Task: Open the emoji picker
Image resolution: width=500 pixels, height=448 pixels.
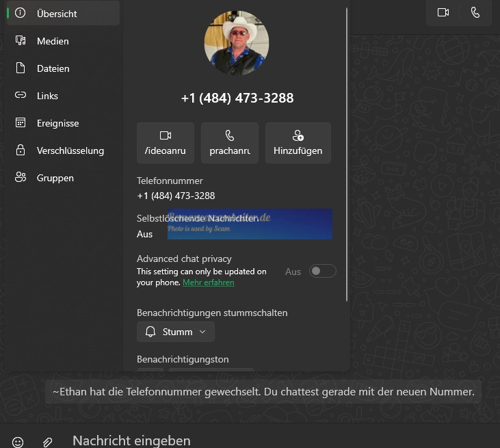Action: [18, 442]
